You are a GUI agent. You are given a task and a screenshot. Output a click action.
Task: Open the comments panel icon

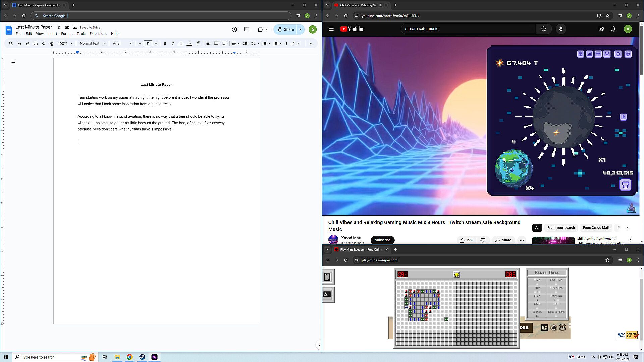click(x=247, y=29)
